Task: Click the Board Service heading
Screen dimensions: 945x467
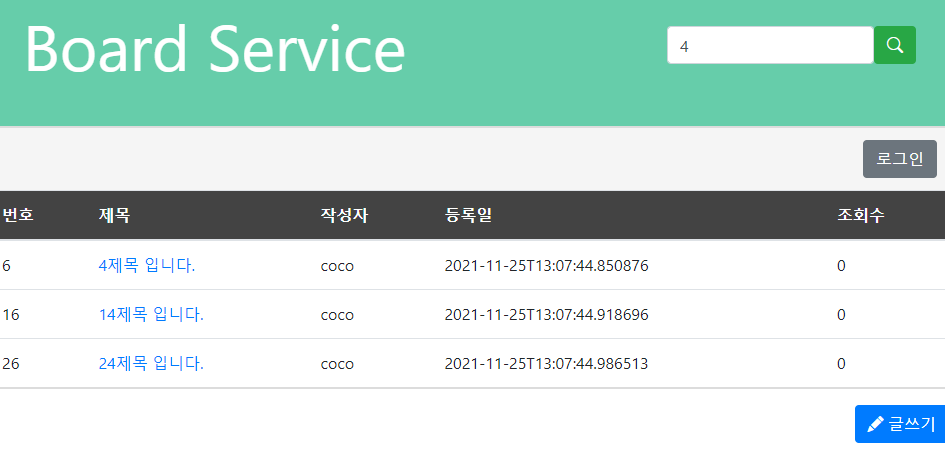Action: 215,49
